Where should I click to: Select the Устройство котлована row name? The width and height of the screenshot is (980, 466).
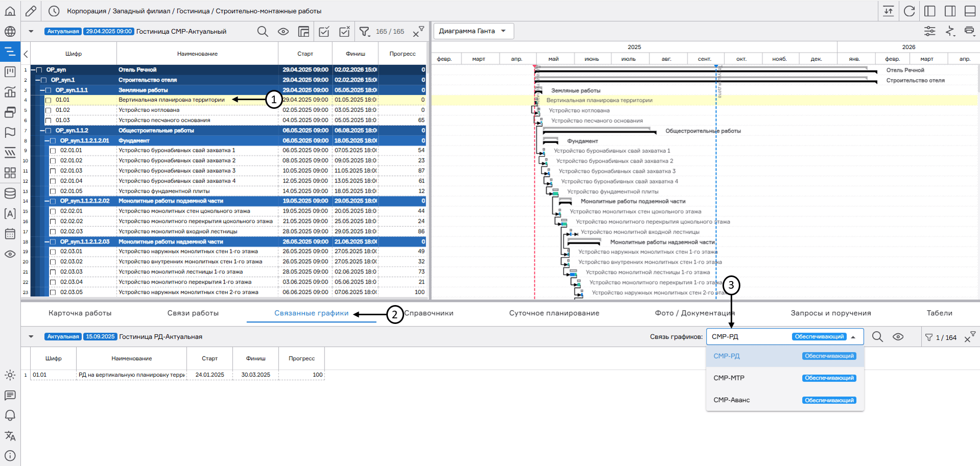[x=149, y=110]
